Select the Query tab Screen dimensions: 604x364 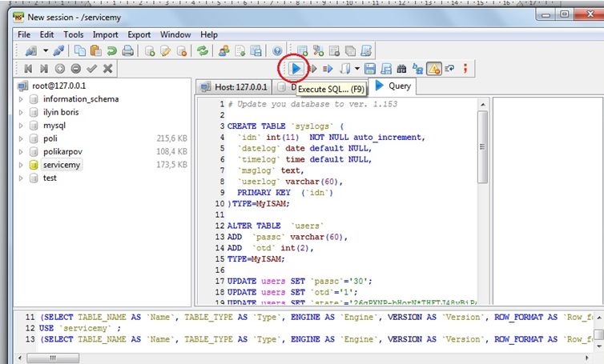393,86
